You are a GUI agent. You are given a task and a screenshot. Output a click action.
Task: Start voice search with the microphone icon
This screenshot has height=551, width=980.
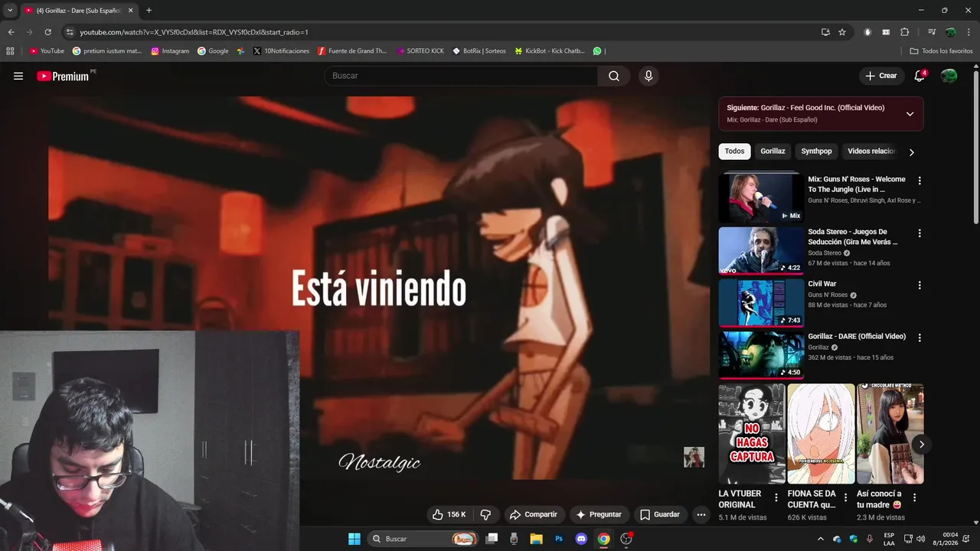pyautogui.click(x=648, y=76)
